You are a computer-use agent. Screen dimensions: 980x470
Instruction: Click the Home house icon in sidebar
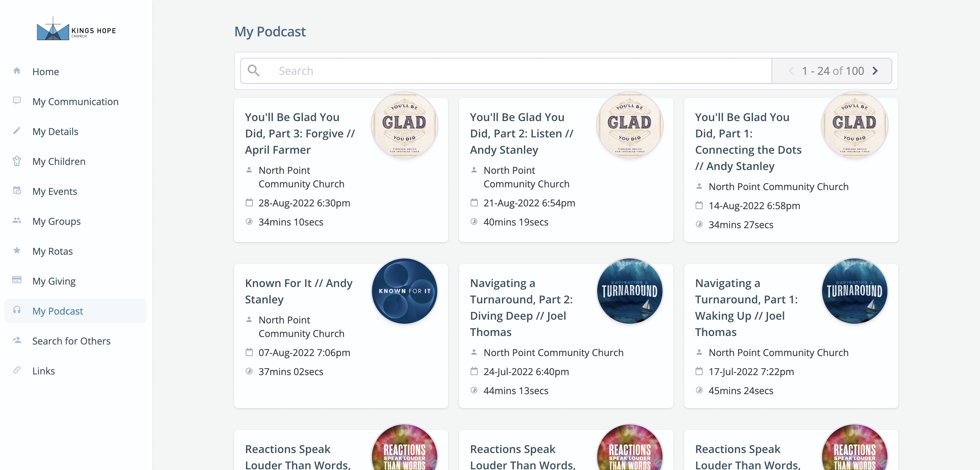(x=17, y=71)
